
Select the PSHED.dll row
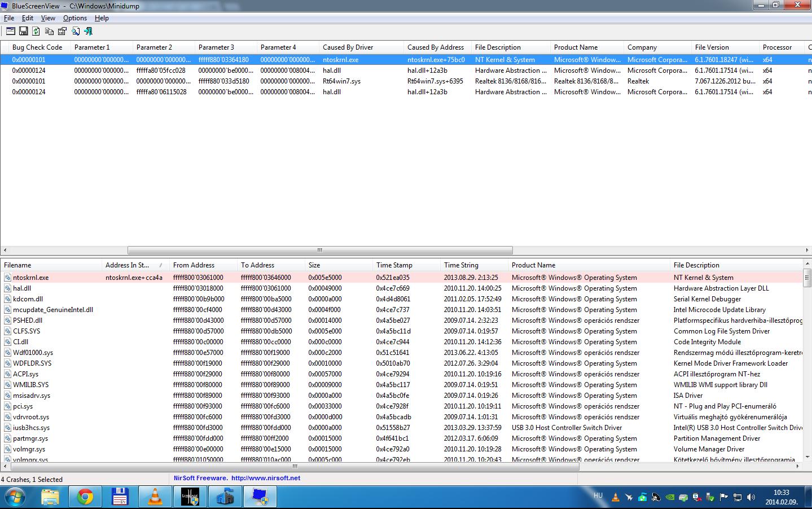click(x=401, y=321)
